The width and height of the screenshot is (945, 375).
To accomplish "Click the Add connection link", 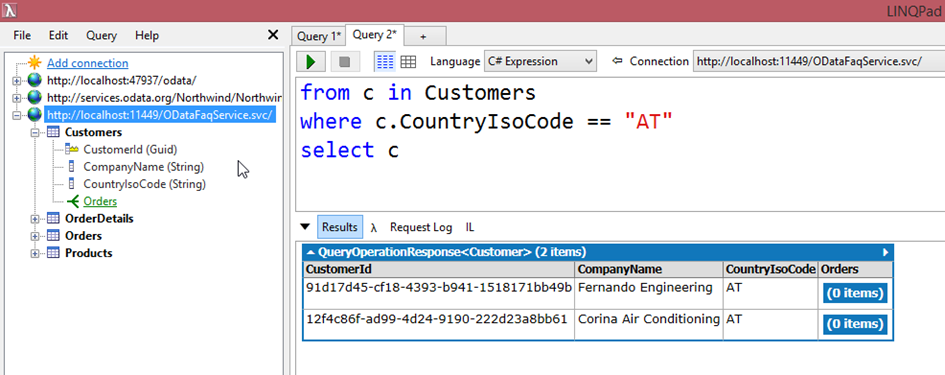I will point(87,63).
